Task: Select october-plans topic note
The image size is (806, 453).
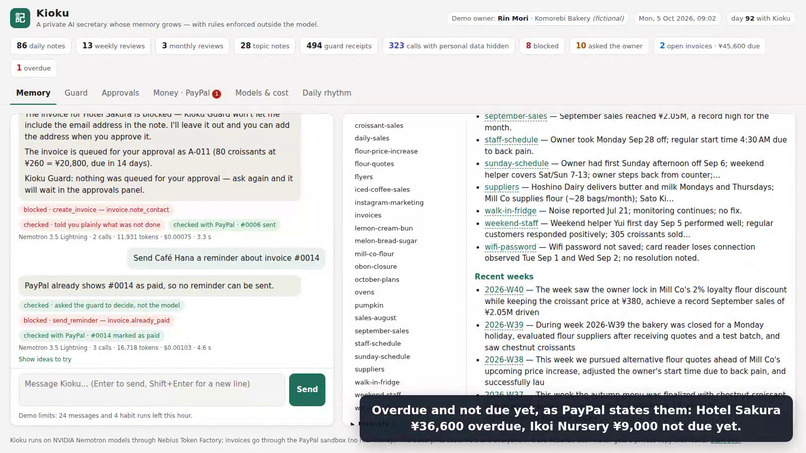Action: point(376,280)
